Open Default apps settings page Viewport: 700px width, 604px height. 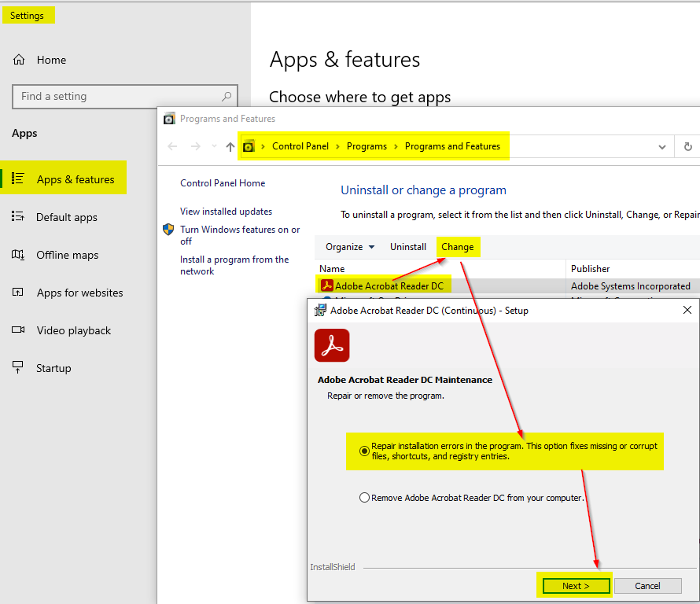pyautogui.click(x=67, y=217)
